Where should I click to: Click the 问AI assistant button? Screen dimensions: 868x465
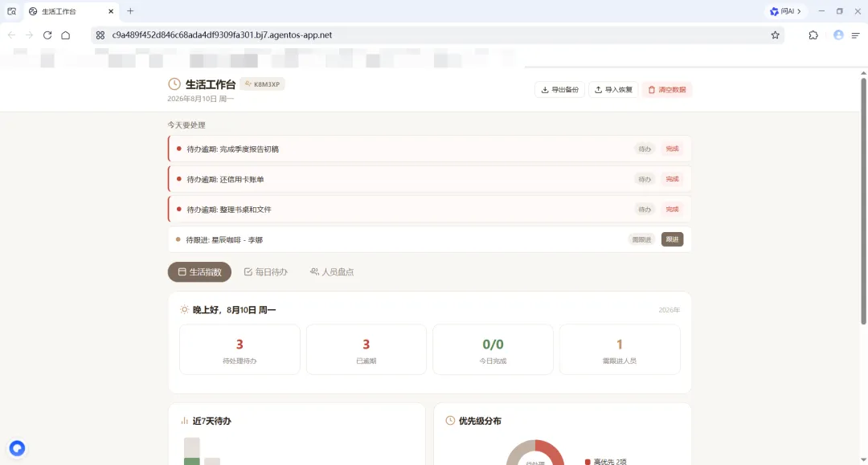click(785, 11)
